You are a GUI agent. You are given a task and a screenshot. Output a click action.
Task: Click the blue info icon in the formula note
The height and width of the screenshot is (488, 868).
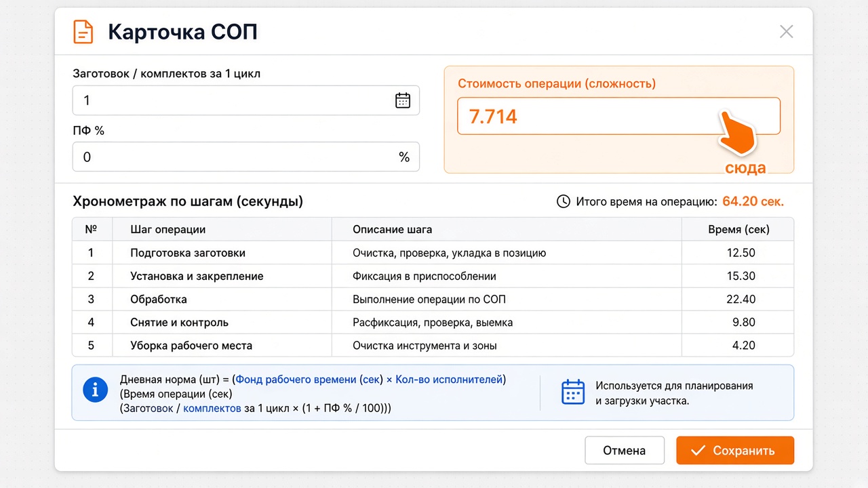pos(95,390)
